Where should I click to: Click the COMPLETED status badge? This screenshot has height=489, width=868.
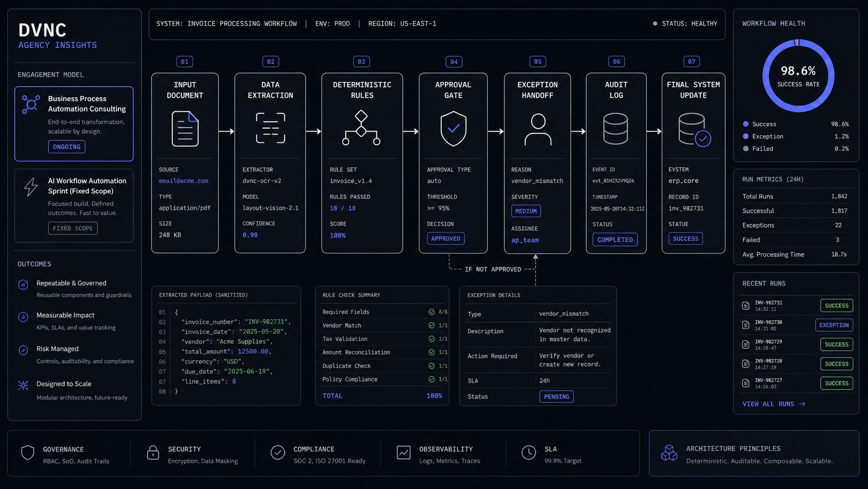[x=615, y=240]
